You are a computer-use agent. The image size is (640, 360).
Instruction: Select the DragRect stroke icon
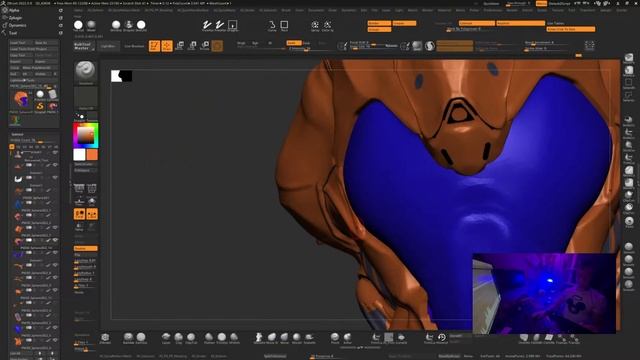(232, 25)
